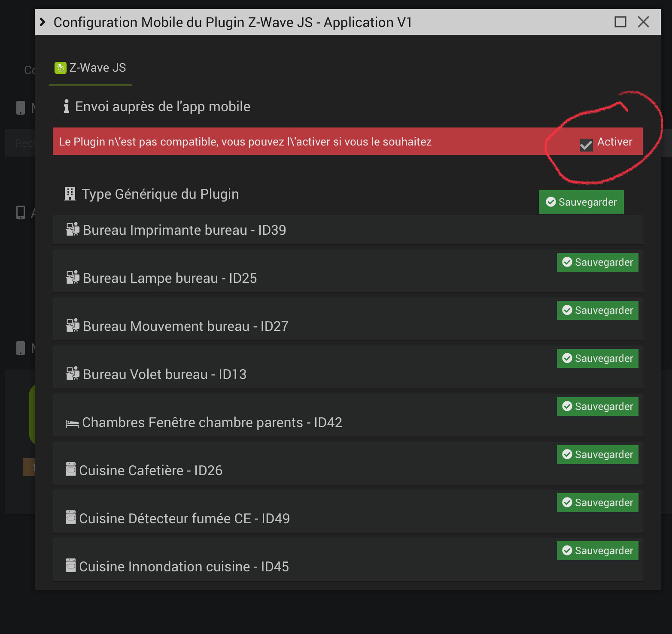Save the Bureau Volet bureau row
Screen dimensions: 672x634
pos(597,358)
